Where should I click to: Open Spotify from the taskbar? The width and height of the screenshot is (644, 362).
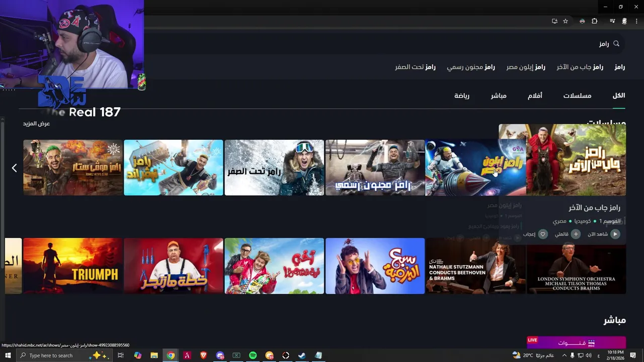253,355
